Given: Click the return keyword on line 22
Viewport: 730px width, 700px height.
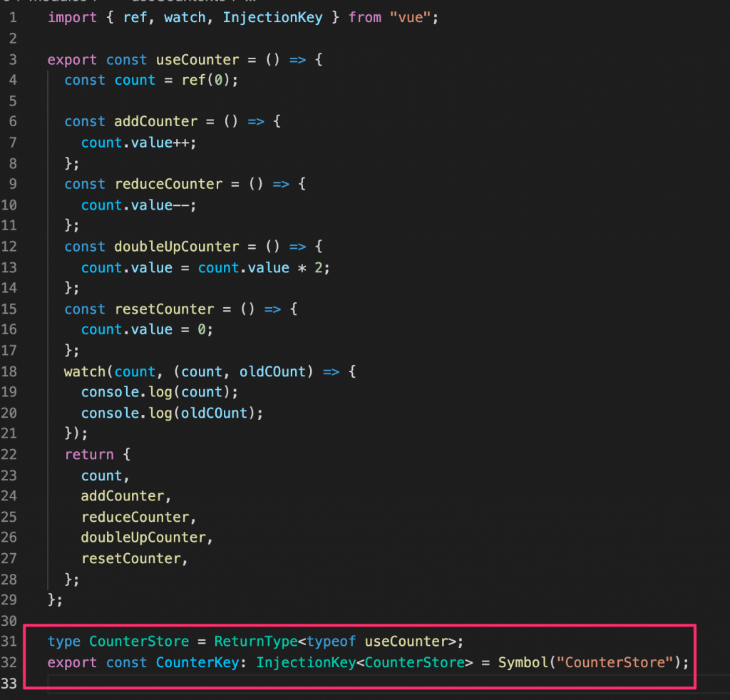Looking at the screenshot, I should point(89,454).
